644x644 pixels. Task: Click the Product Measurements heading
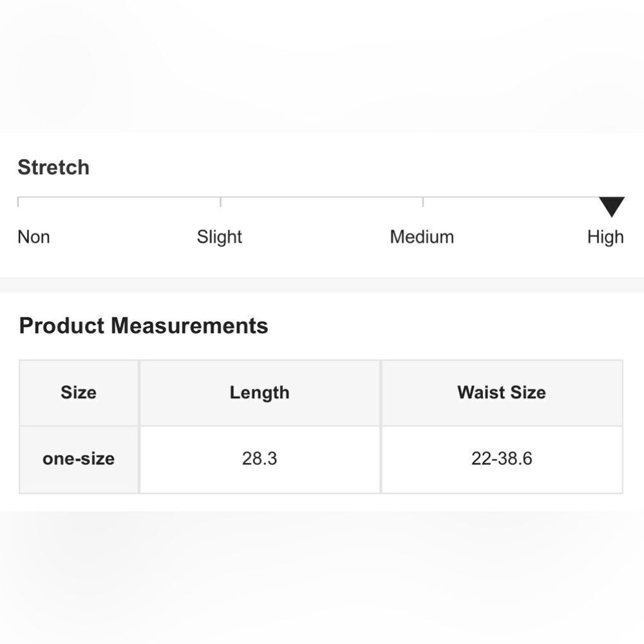point(144,326)
